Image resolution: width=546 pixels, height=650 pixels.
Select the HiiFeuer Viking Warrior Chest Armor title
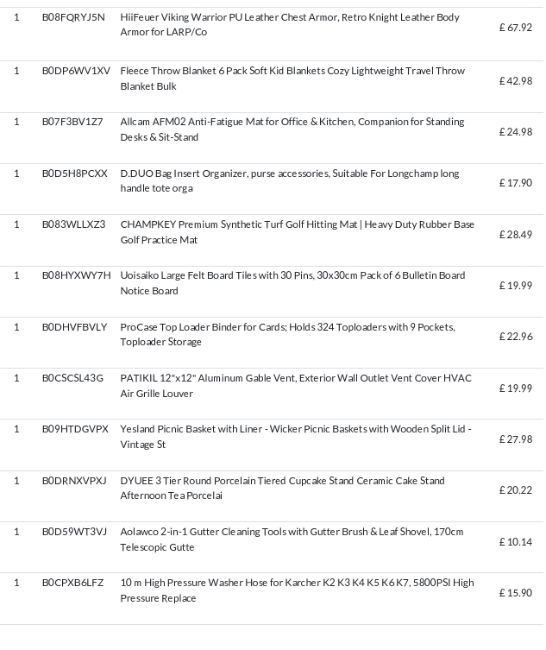point(290,24)
